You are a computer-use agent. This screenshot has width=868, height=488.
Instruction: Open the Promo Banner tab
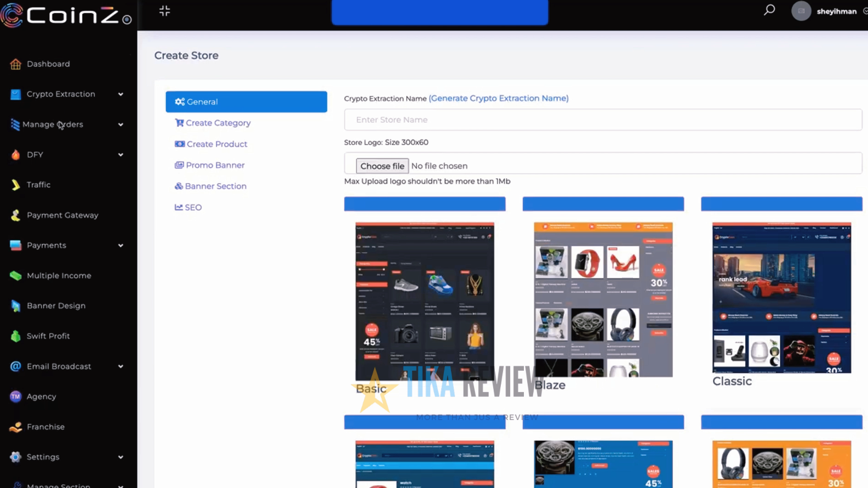215,165
